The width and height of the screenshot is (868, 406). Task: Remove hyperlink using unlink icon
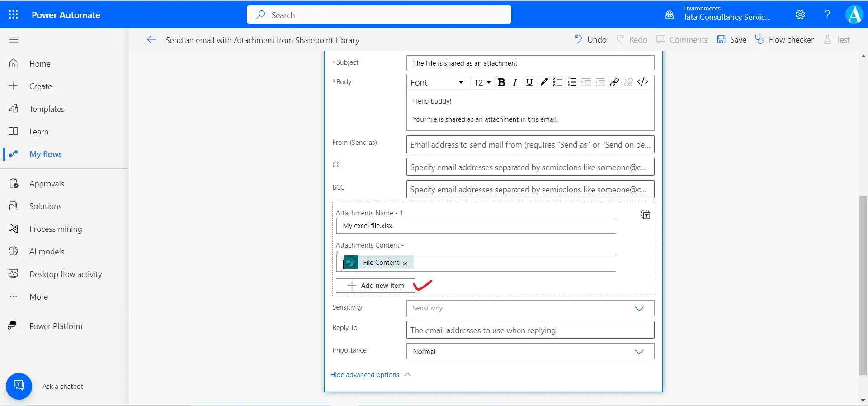628,82
